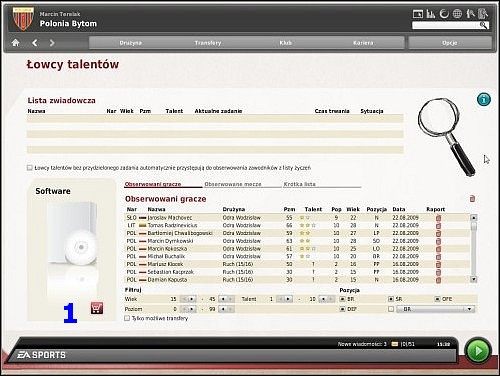Image resolution: width=500 pixels, height=376 pixels.
Task: Open the report for Bartlomiej Chwalibogowski
Action: click(438, 233)
